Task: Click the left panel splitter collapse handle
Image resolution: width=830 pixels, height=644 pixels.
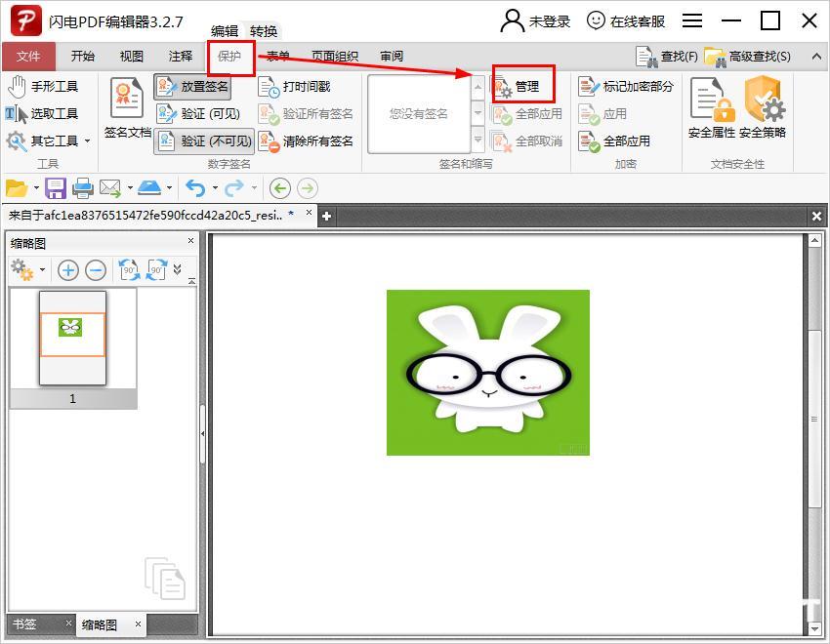Action: 203,433
